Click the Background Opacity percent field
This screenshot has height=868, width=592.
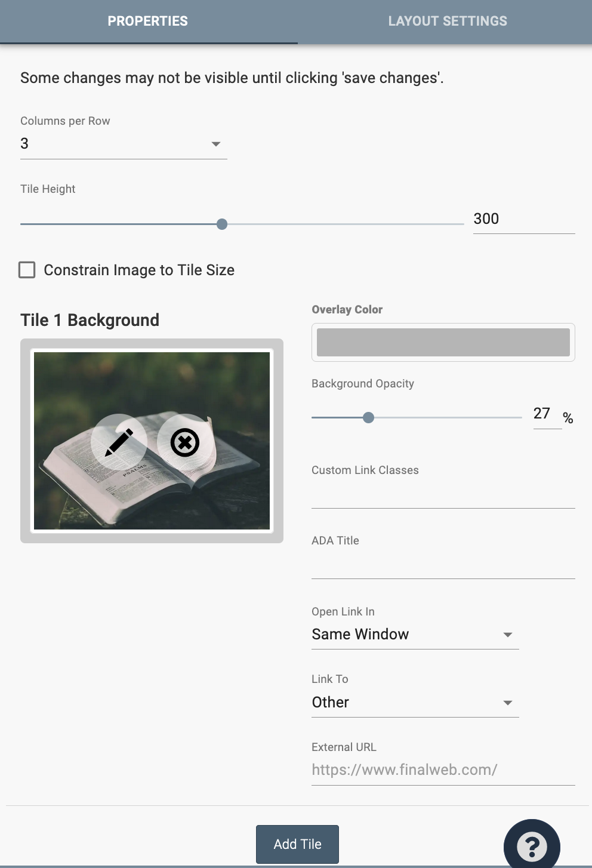click(x=547, y=414)
